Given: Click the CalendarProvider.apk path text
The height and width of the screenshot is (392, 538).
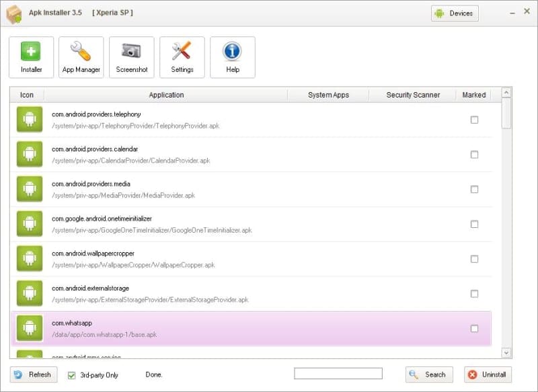Looking at the screenshot, I should pyautogui.click(x=130, y=161).
